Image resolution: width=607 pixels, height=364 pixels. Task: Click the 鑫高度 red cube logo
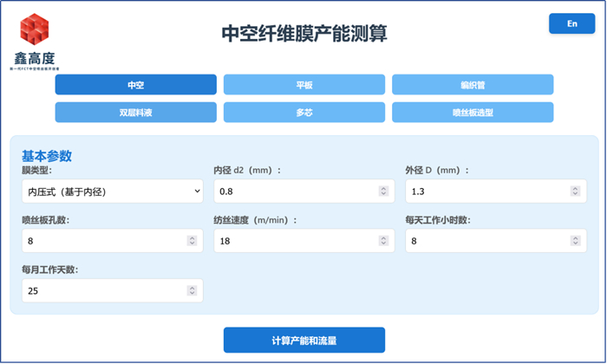coord(35,29)
